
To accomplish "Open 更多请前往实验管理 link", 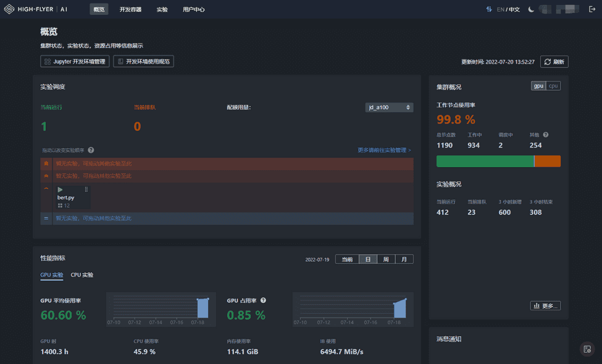I will [384, 150].
